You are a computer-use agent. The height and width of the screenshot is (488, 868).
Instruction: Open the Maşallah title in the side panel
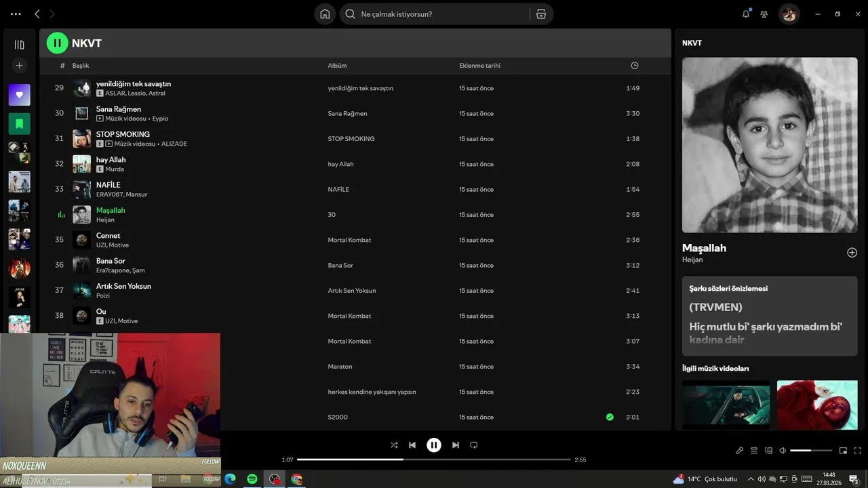pos(704,248)
